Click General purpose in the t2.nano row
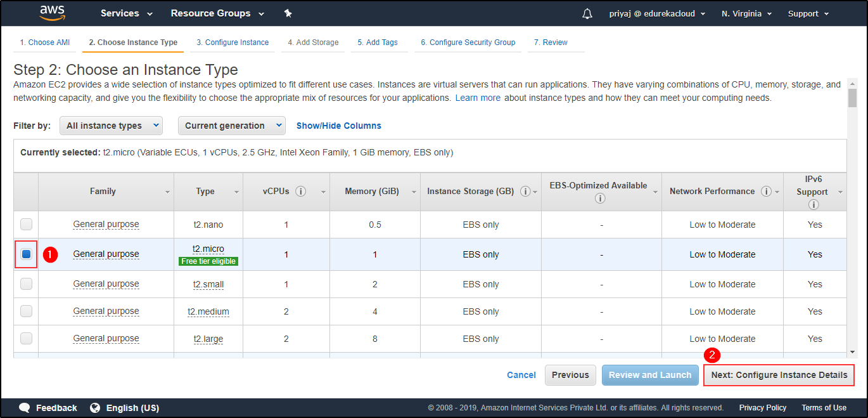This screenshot has height=418, width=868. (x=106, y=224)
